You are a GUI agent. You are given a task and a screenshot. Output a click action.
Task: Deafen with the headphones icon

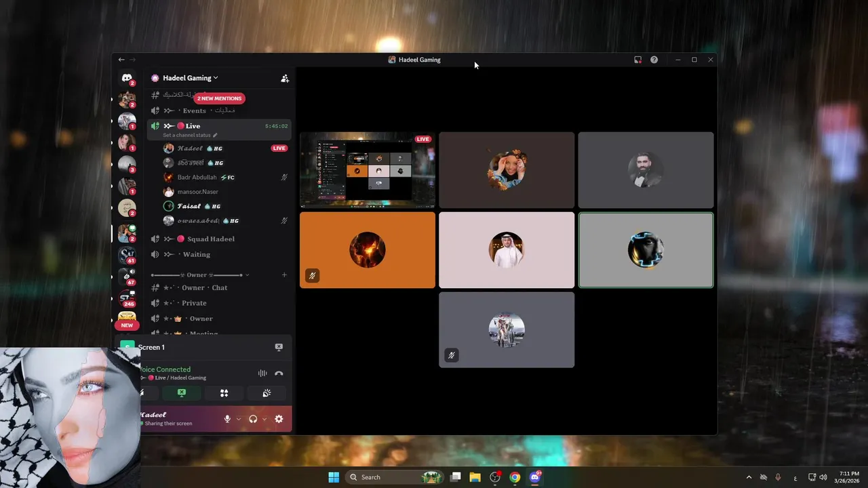click(x=253, y=419)
